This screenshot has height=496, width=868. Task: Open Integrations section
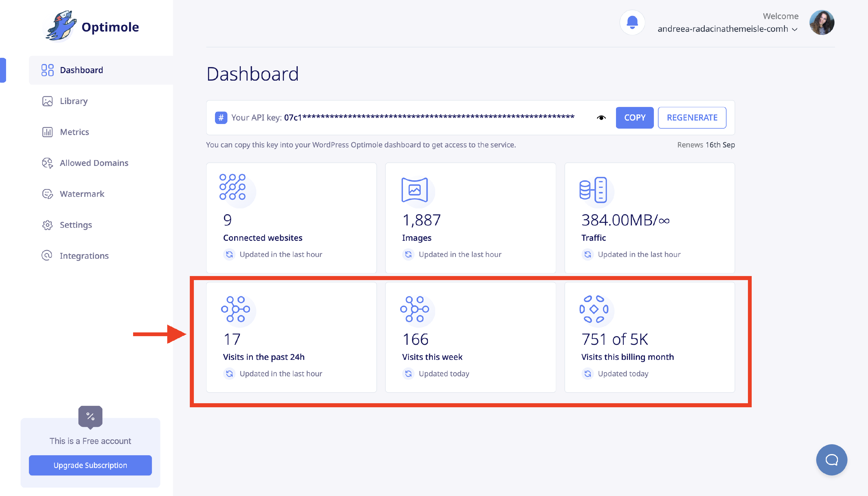(84, 256)
